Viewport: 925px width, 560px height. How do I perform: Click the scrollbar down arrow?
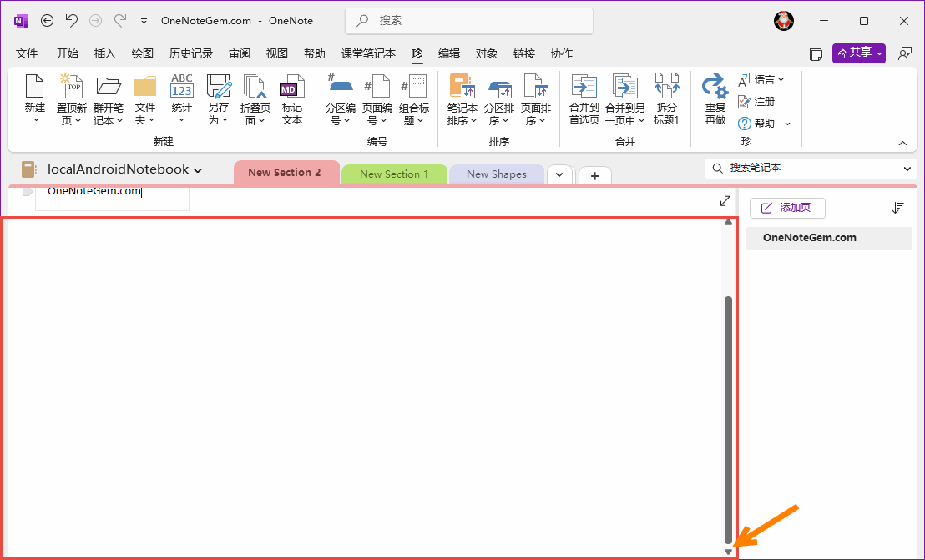[728, 552]
